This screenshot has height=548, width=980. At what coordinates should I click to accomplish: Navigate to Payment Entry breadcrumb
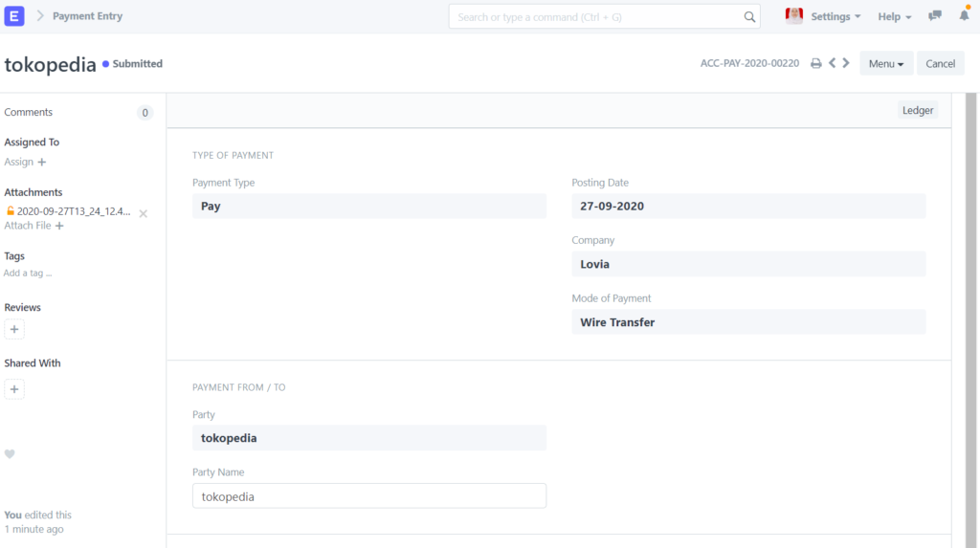coord(87,16)
